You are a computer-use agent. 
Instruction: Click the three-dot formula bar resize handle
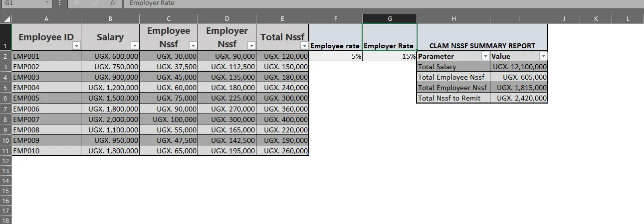[60, 3]
